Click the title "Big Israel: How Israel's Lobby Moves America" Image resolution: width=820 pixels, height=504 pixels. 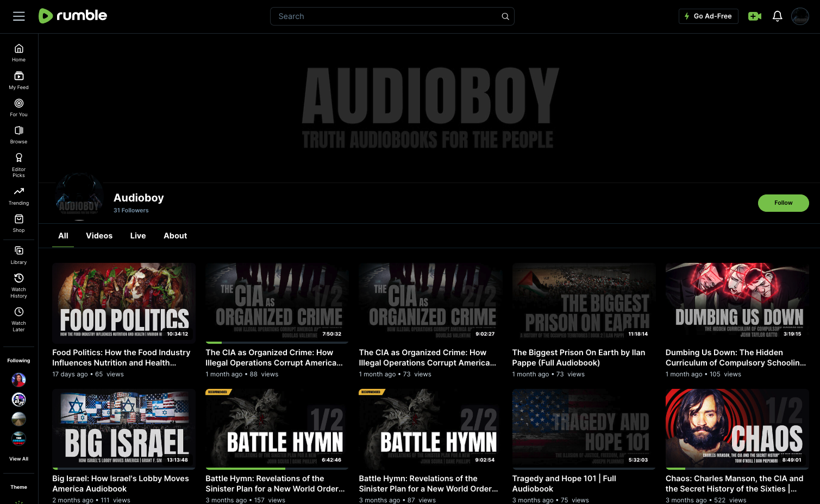[x=121, y=483]
